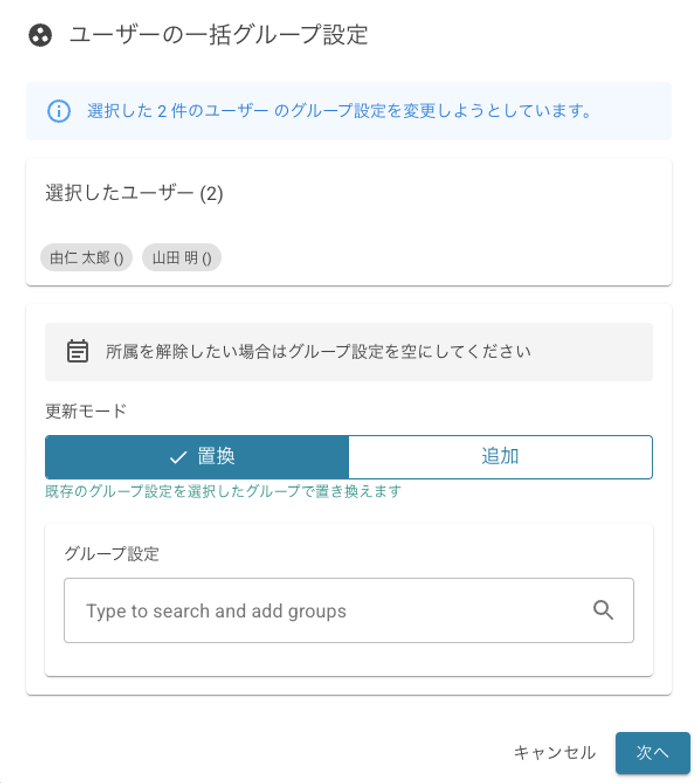Click the blue info banner message text
The image size is (697, 783).
(340, 111)
